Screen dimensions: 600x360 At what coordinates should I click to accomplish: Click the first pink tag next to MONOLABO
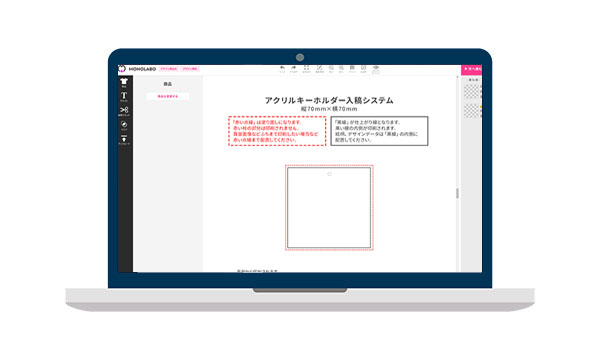click(168, 69)
